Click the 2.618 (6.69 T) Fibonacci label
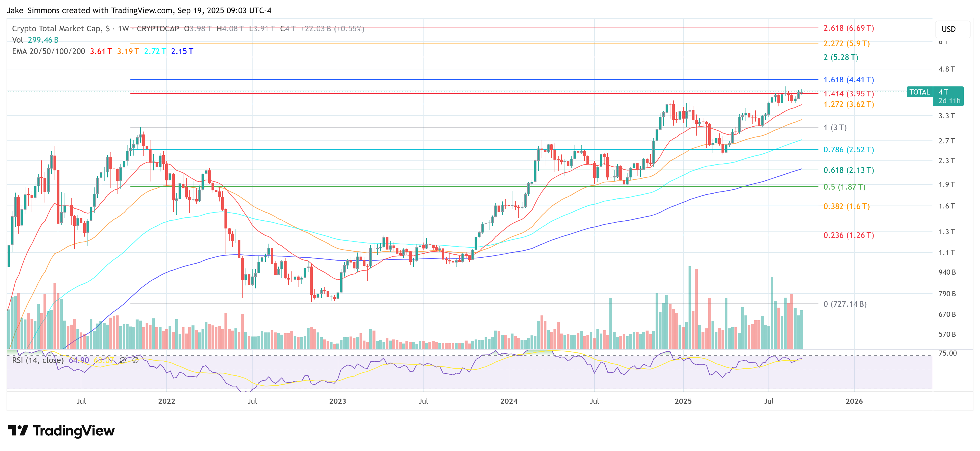Image resolution: width=980 pixels, height=451 pixels. pos(848,28)
